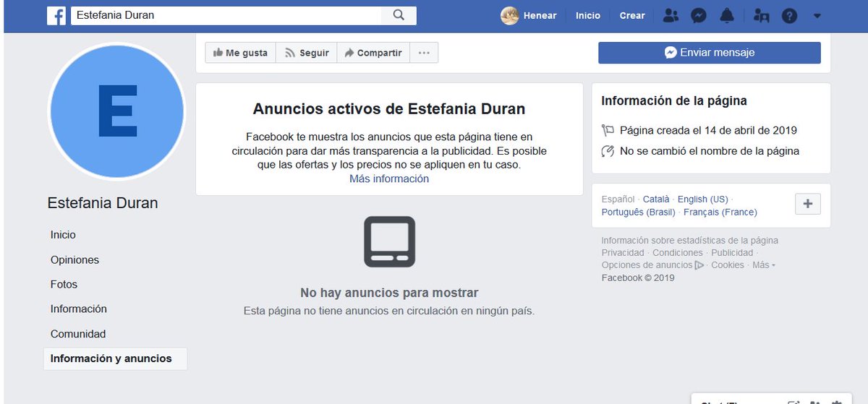Click the 'Anuncios activos de Estefania Duran' heading
The image size is (868, 404).
(x=389, y=109)
